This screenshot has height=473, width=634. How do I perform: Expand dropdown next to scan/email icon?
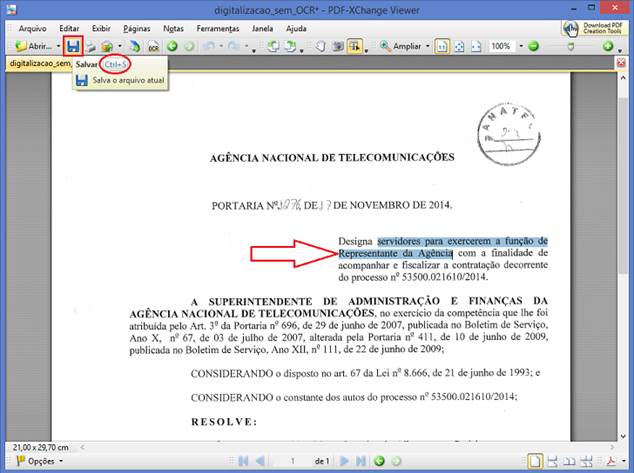tap(120, 46)
